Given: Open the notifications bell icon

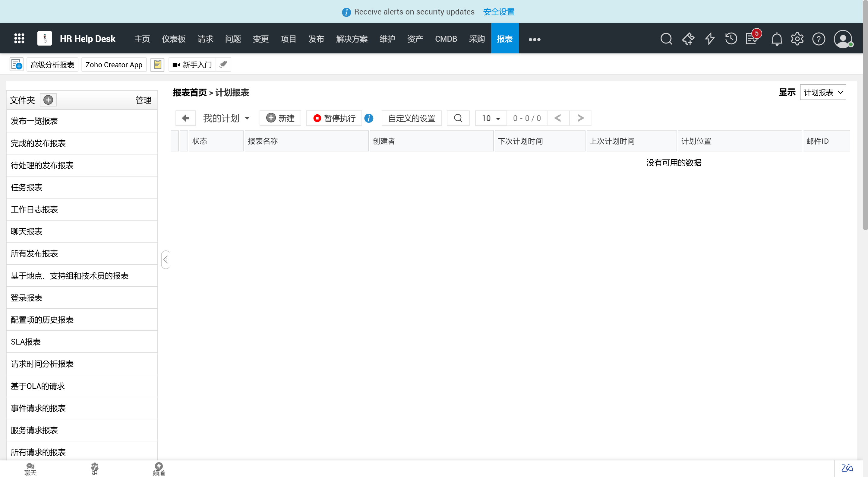Looking at the screenshot, I should click(776, 39).
